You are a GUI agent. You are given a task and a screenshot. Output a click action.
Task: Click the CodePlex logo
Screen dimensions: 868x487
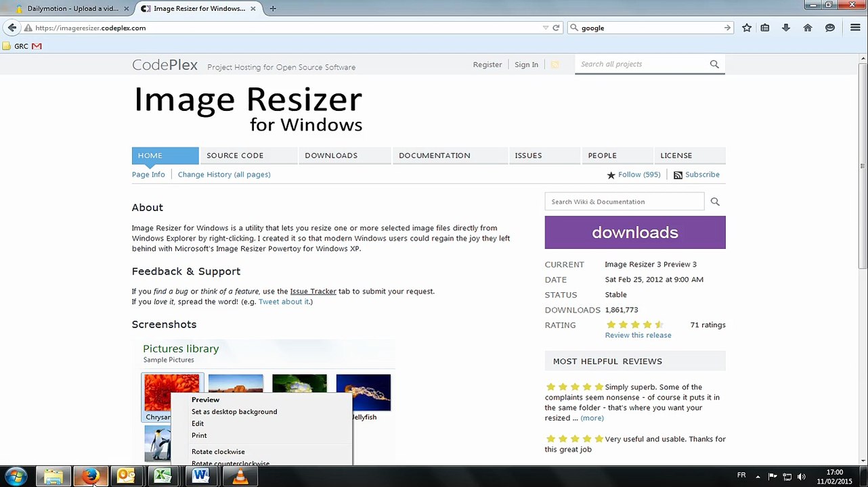pyautogui.click(x=165, y=66)
